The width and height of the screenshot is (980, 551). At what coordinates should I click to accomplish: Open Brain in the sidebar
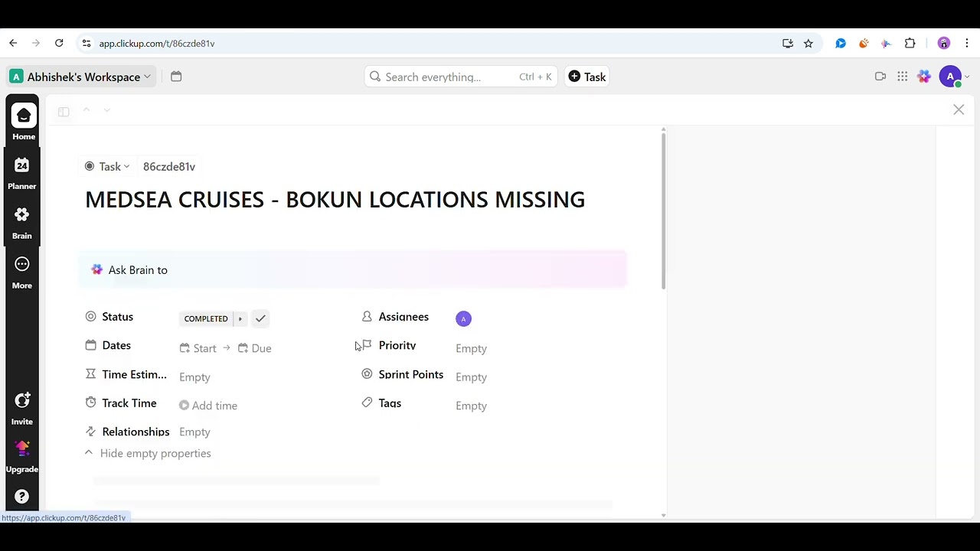[x=21, y=223]
